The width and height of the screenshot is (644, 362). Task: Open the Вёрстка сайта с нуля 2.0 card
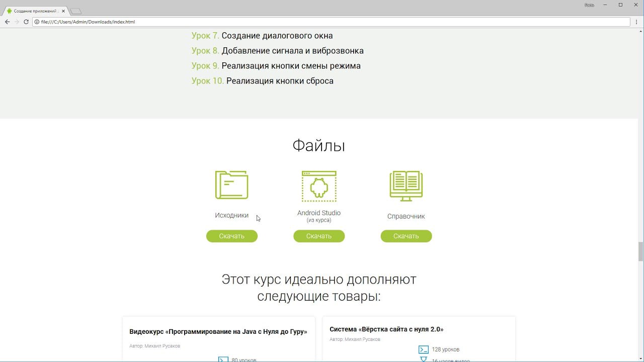tap(419, 339)
